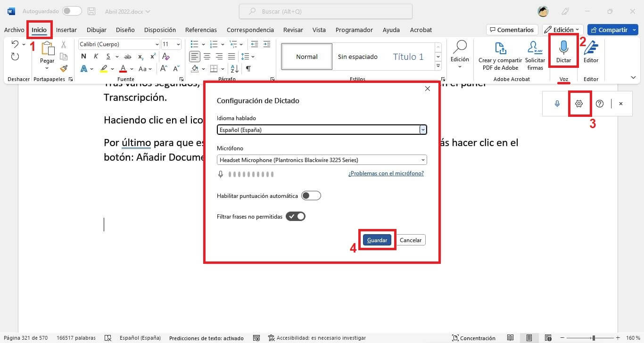Toggle Autoguardado switch
This screenshot has height=343, width=644.
(72, 11)
